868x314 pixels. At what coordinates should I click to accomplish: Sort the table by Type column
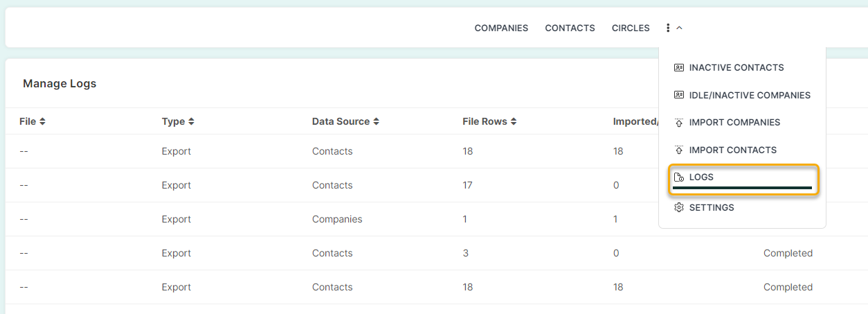178,121
